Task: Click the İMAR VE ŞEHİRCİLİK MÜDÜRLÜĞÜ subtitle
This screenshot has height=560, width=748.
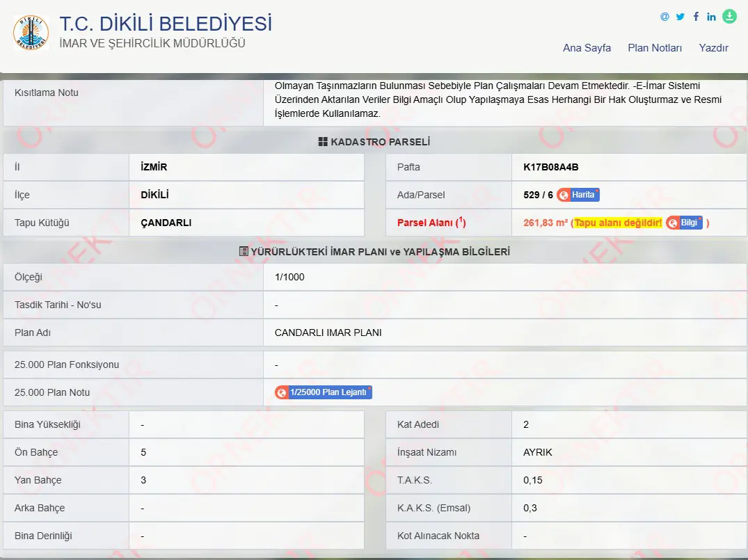Action: coord(152,43)
